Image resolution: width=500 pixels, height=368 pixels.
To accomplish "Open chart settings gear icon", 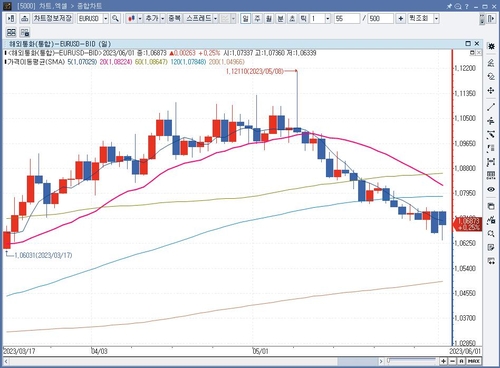I will pyautogui.click(x=491, y=46).
